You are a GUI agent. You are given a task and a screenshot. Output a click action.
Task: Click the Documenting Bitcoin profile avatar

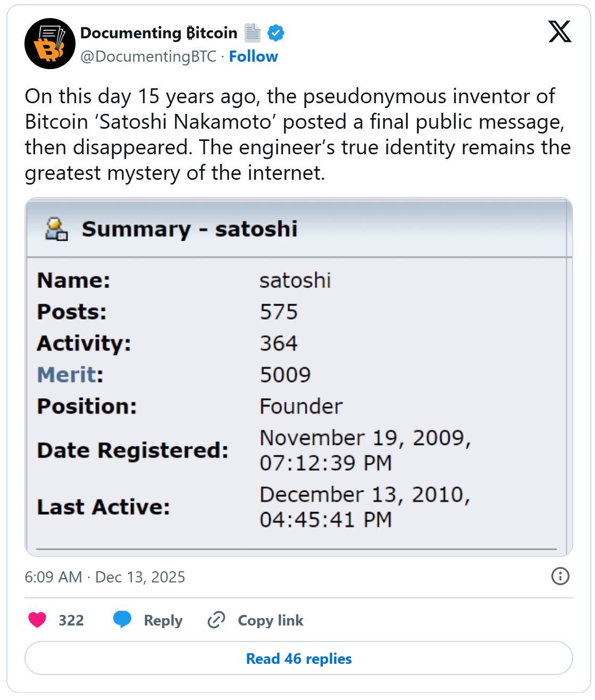[50, 44]
